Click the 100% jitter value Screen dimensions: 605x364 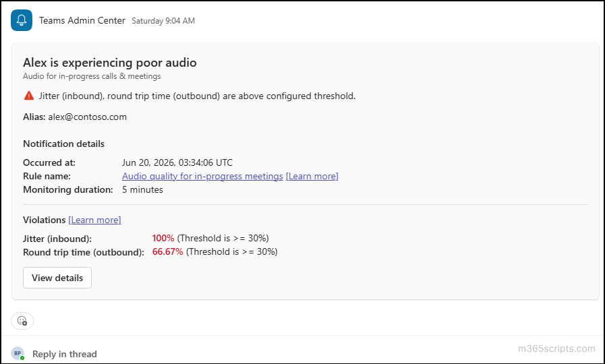[163, 239]
